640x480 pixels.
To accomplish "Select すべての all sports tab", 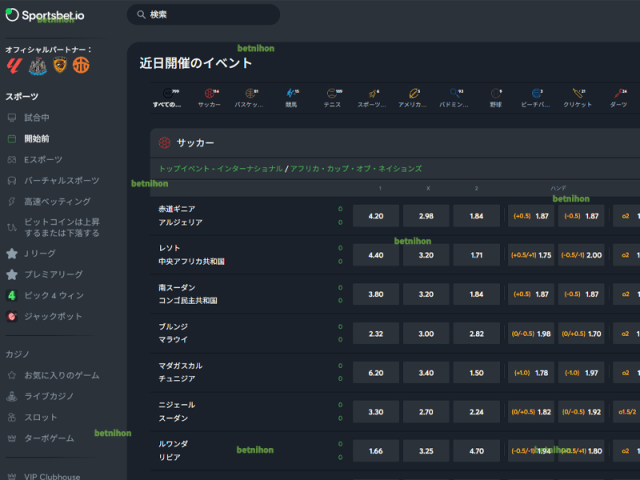I will click(167, 98).
